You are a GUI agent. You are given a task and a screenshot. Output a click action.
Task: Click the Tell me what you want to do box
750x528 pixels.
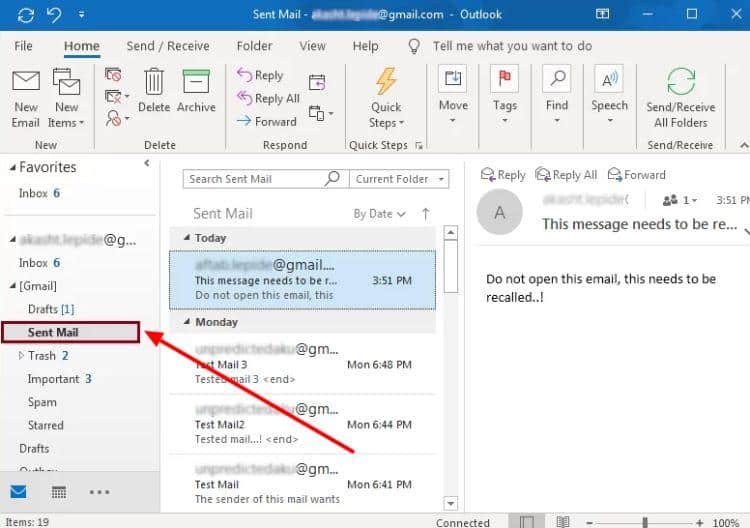[512, 46]
